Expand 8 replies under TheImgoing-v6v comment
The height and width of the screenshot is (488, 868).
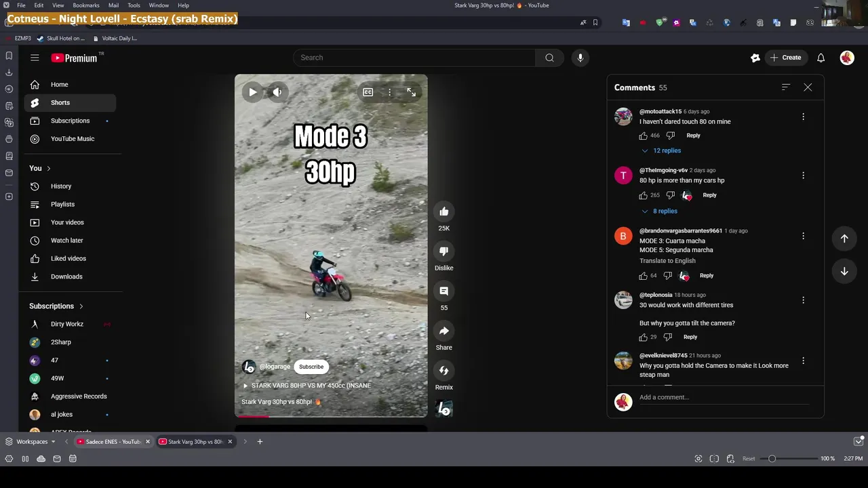[x=659, y=211]
